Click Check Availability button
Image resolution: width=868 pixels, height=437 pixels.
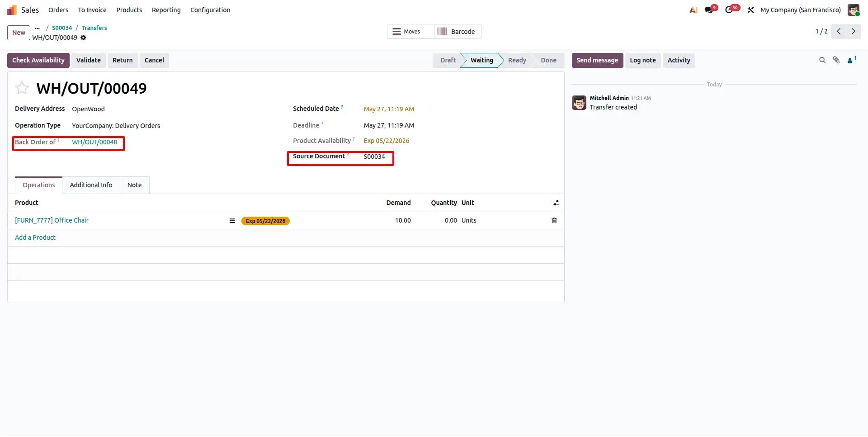(38, 60)
